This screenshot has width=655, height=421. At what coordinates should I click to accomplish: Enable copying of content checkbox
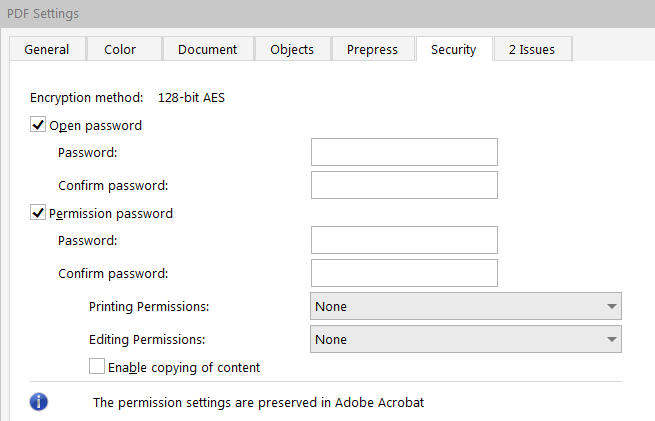[x=97, y=367]
